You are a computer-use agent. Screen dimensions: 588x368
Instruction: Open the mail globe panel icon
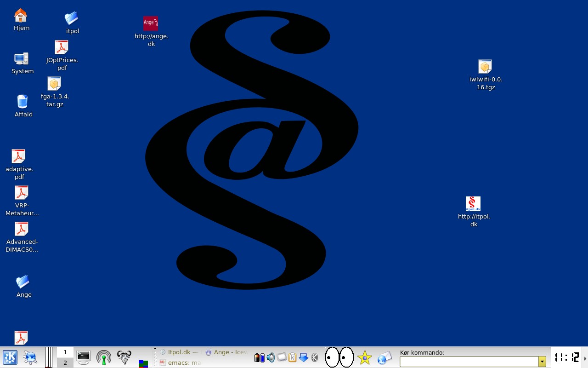(384, 357)
